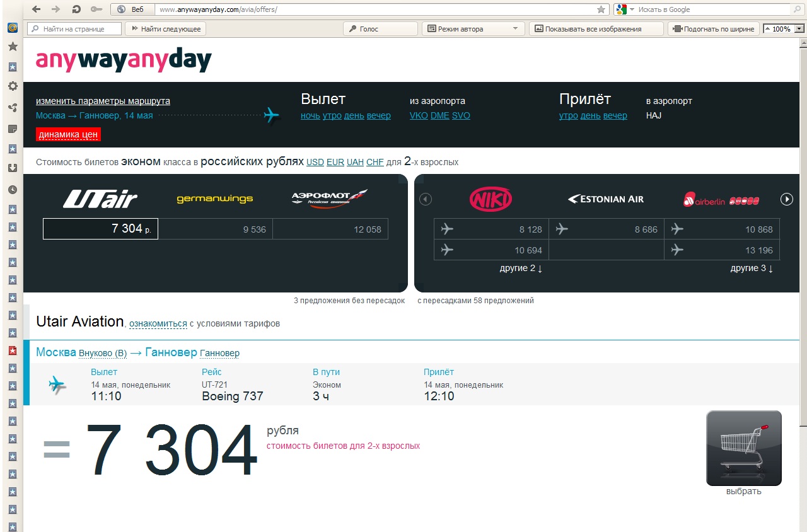Viewport: 807px width, 532px height.
Task: Switch currency to UAH
Action: point(356,163)
